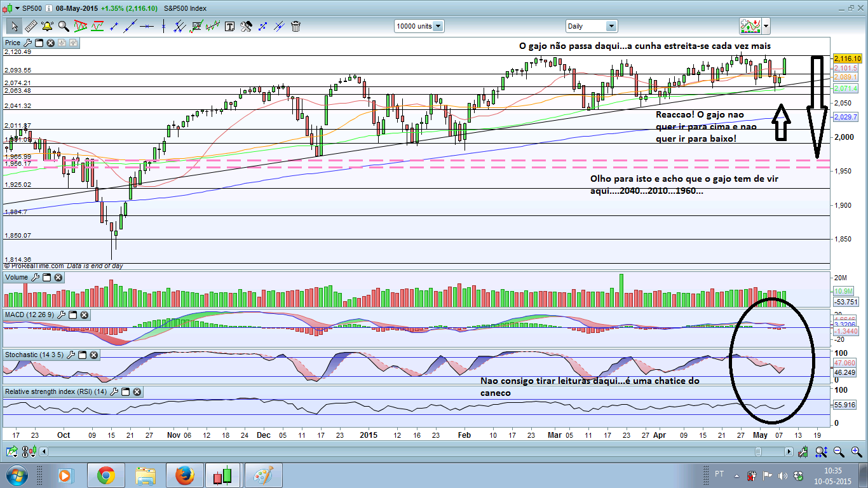This screenshot has height=488, width=868.
Task: Click the Stochastic (14 3 5) title
Action: tap(35, 354)
